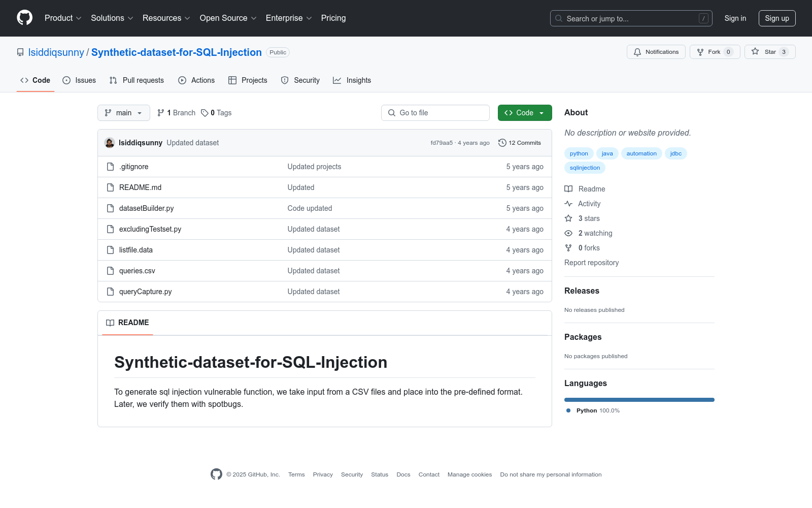The height and width of the screenshot is (508, 812).
Task: Select the automation topic tag
Action: [x=641, y=153]
